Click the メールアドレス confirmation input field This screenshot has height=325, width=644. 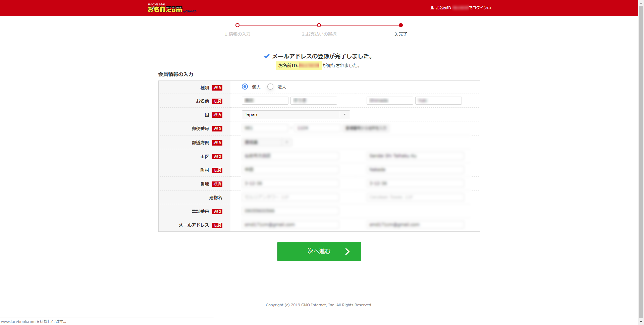[x=415, y=225]
